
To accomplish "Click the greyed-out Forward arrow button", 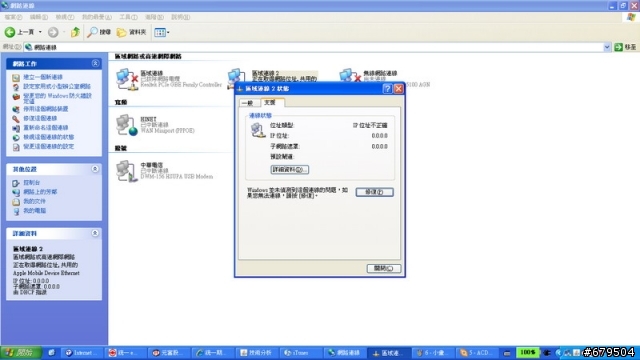I will pyautogui.click(x=53, y=32).
